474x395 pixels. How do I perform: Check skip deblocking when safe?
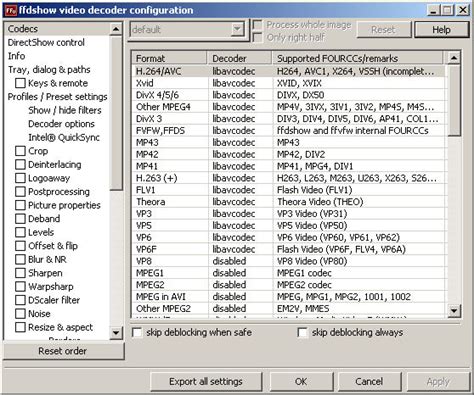[137, 332]
